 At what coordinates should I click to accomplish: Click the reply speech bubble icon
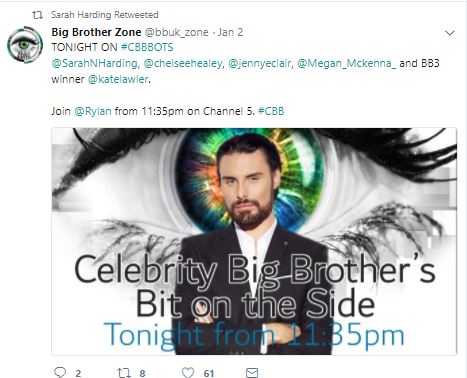tap(60, 372)
